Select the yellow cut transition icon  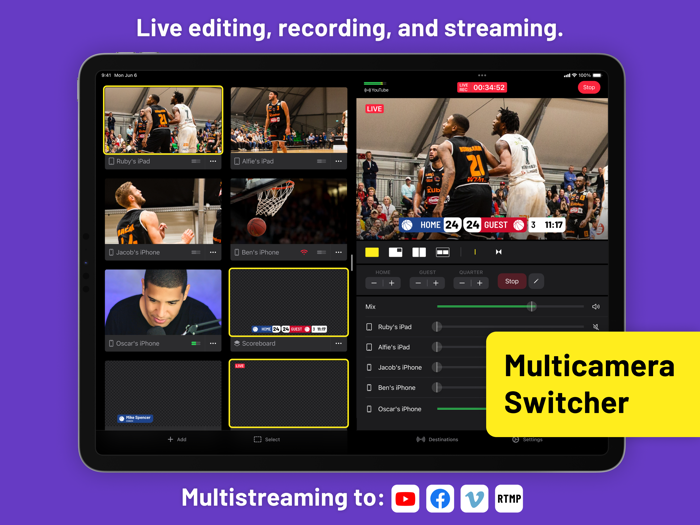[475, 252]
